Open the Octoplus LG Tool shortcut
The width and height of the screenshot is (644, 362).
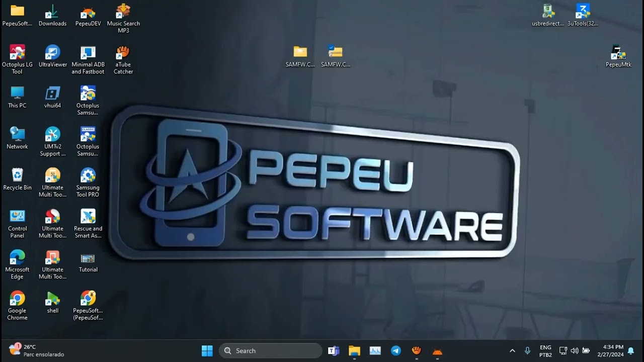[17, 53]
